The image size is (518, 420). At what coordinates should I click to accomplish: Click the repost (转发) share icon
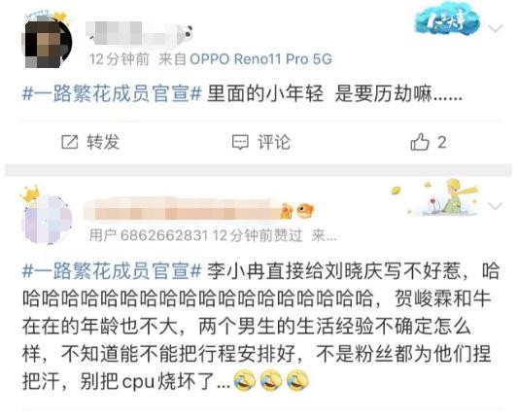pyautogui.click(x=70, y=142)
